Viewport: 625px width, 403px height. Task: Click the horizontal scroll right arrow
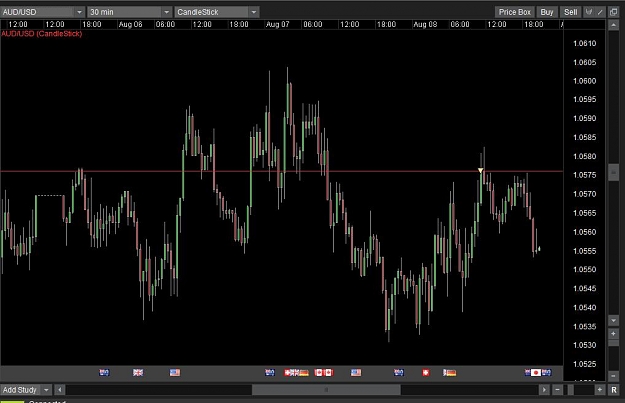(544, 389)
